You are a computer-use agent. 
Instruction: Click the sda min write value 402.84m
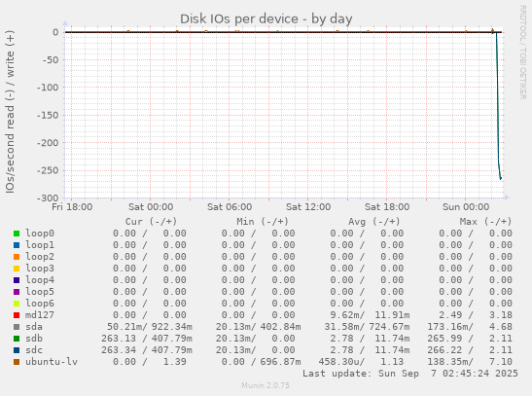pyautogui.click(x=281, y=327)
